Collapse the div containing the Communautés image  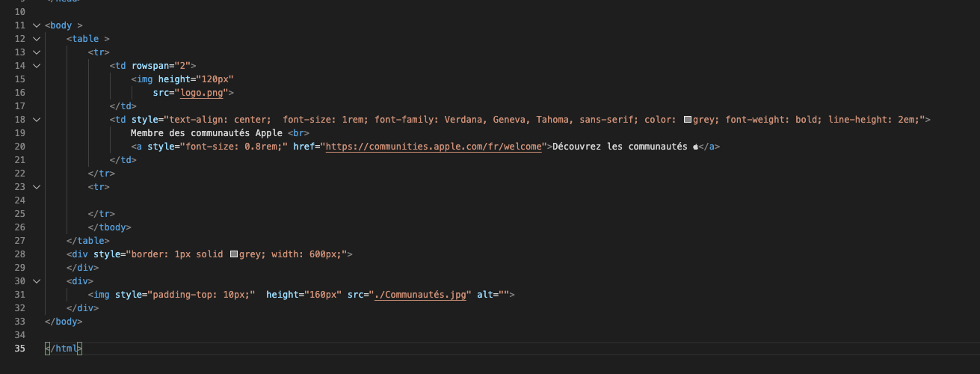pos(36,281)
